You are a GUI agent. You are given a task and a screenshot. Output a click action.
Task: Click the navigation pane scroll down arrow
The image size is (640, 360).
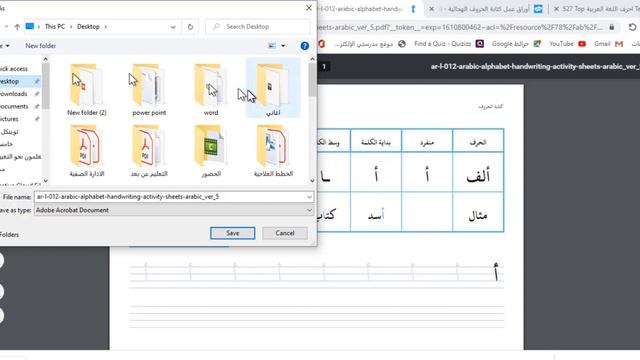pyautogui.click(x=46, y=180)
